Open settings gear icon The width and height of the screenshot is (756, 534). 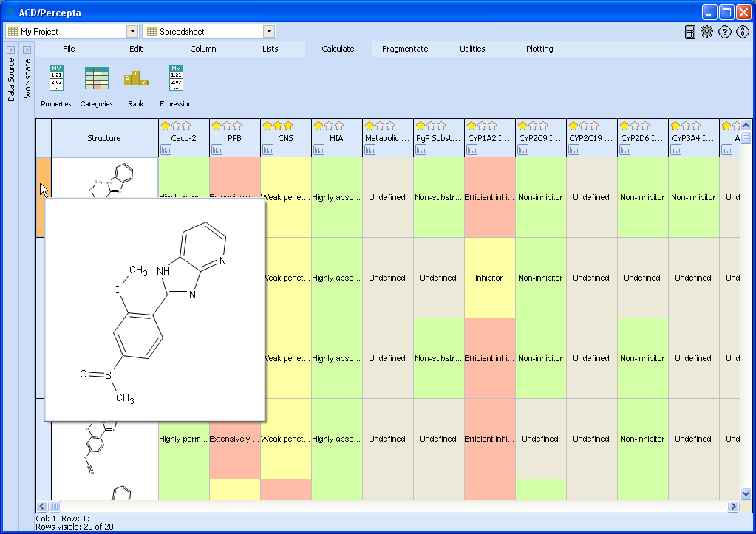(x=706, y=32)
